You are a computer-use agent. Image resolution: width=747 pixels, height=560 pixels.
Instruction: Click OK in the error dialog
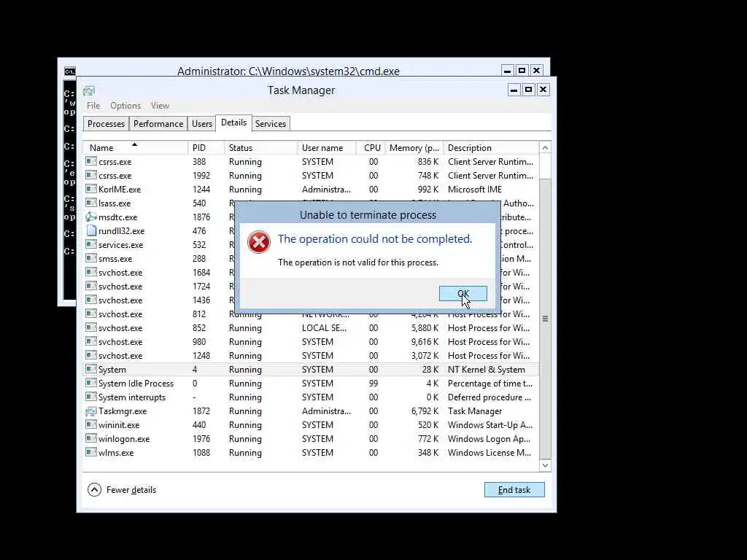(462, 293)
